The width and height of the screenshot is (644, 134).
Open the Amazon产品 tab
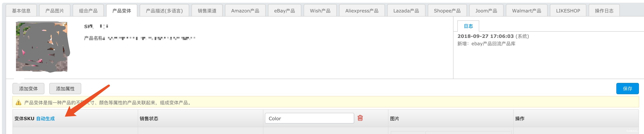[x=245, y=11]
